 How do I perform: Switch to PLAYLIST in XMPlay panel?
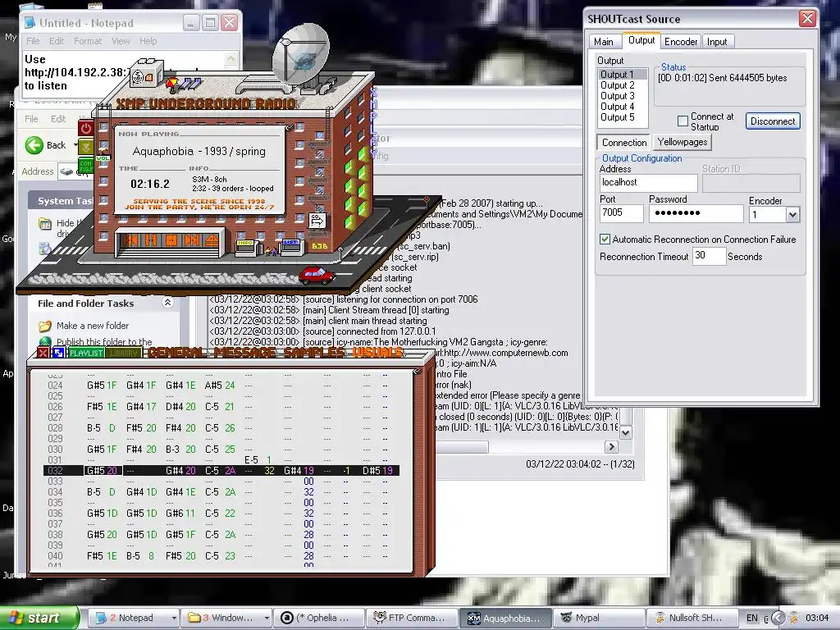tap(86, 353)
